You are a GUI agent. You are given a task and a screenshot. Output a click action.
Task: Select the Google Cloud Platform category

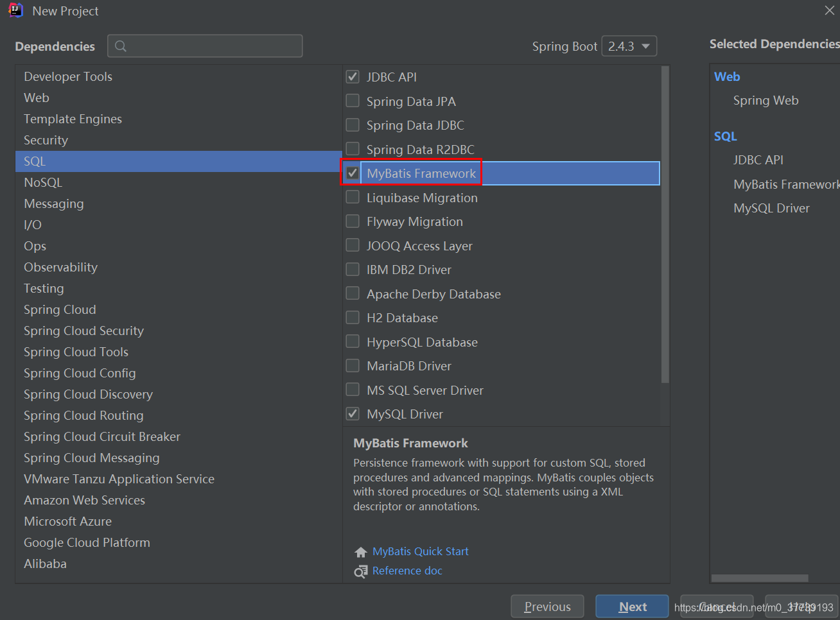pyautogui.click(x=179, y=542)
